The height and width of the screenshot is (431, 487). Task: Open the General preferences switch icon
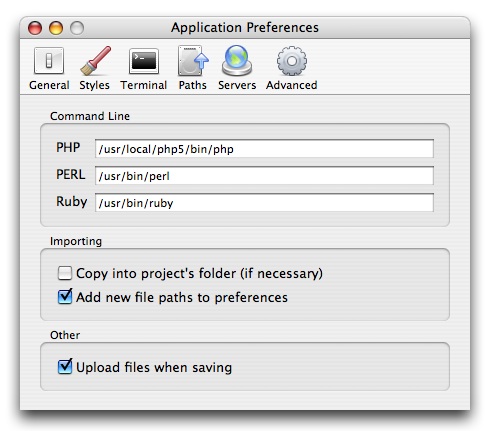49,61
